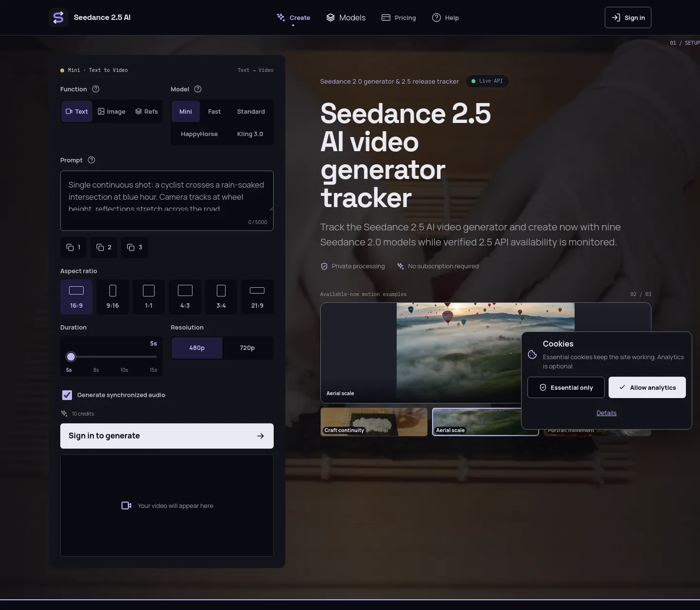Image resolution: width=700 pixels, height=610 pixels.
Task: Choose the Fast model
Action: pyautogui.click(x=214, y=111)
